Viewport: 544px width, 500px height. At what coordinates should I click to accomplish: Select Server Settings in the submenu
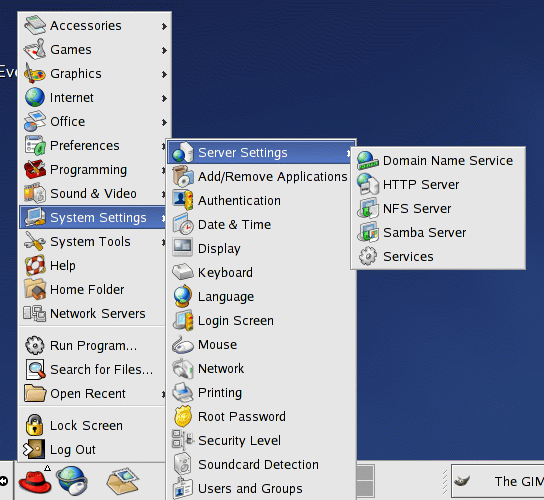(x=261, y=153)
